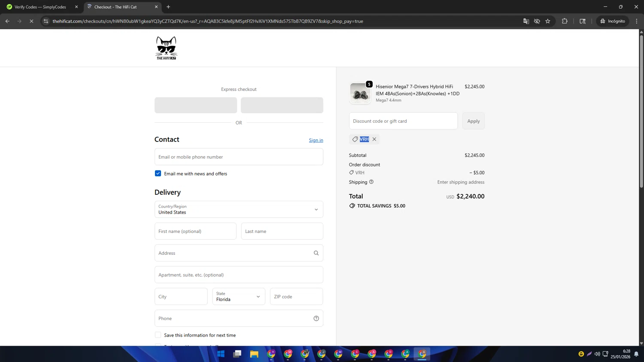Open the volume control in system tray
This screenshot has width=644, height=362.
tap(597, 354)
